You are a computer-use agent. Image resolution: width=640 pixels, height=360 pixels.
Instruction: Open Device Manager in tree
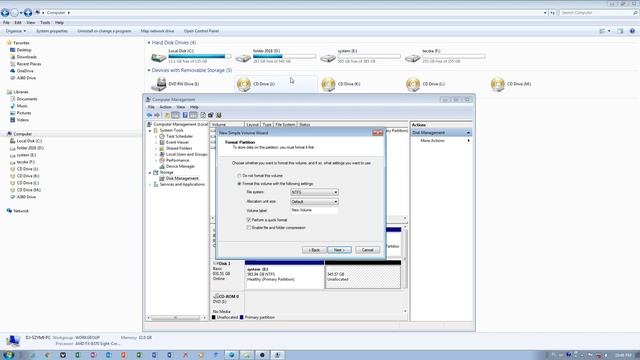tap(180, 167)
